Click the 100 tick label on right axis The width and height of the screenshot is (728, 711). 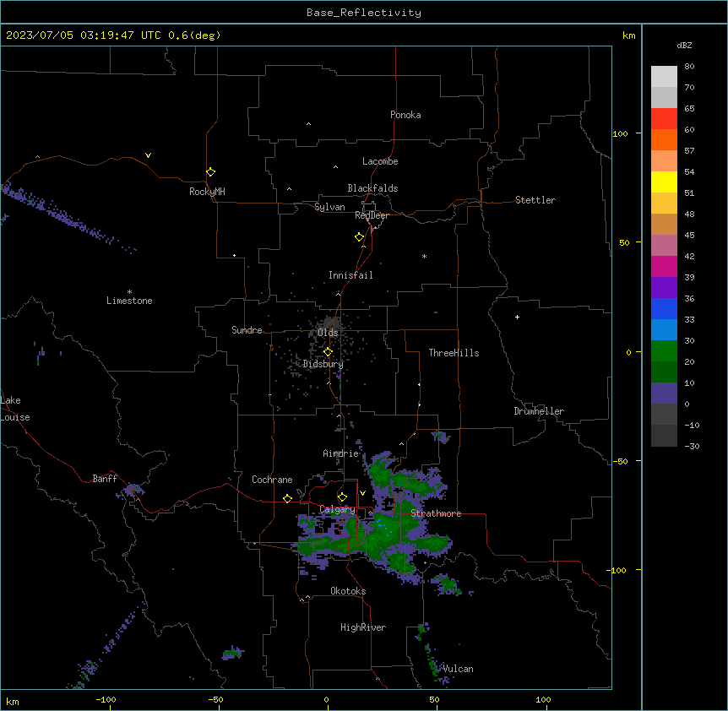click(621, 133)
